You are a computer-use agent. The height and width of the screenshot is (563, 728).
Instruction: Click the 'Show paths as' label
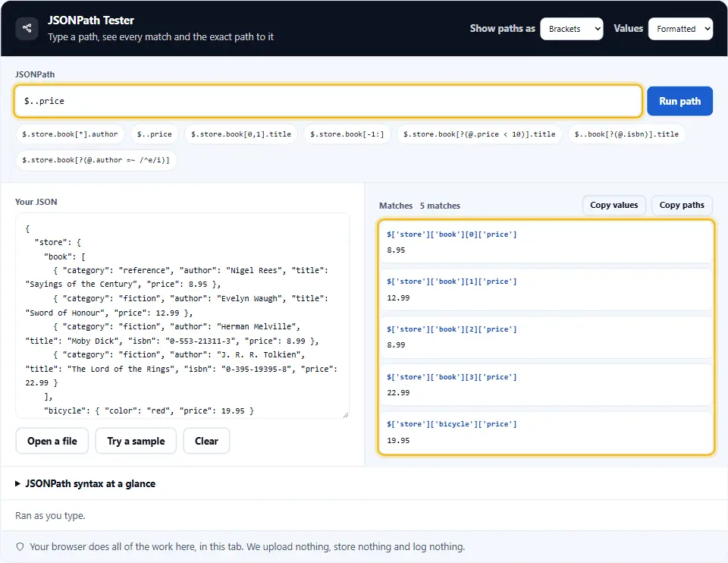[502, 28]
